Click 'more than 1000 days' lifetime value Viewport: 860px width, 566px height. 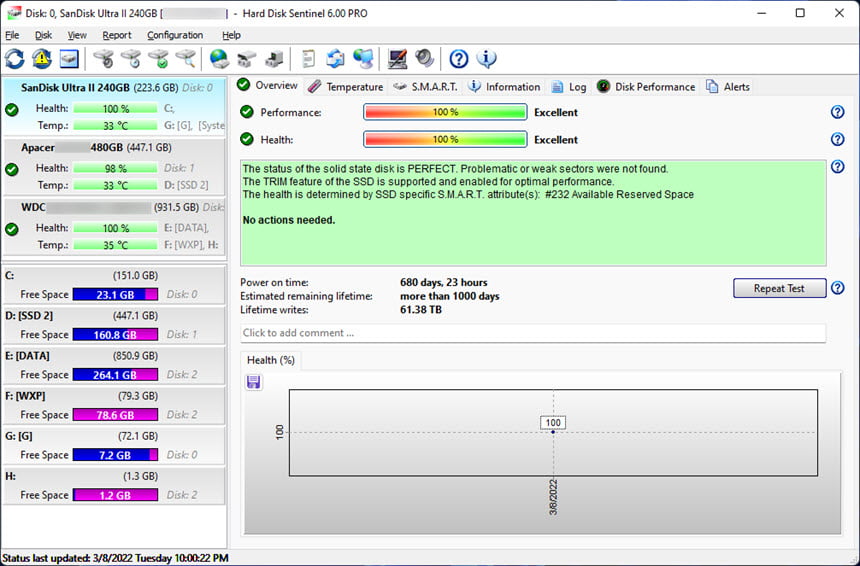tap(450, 296)
